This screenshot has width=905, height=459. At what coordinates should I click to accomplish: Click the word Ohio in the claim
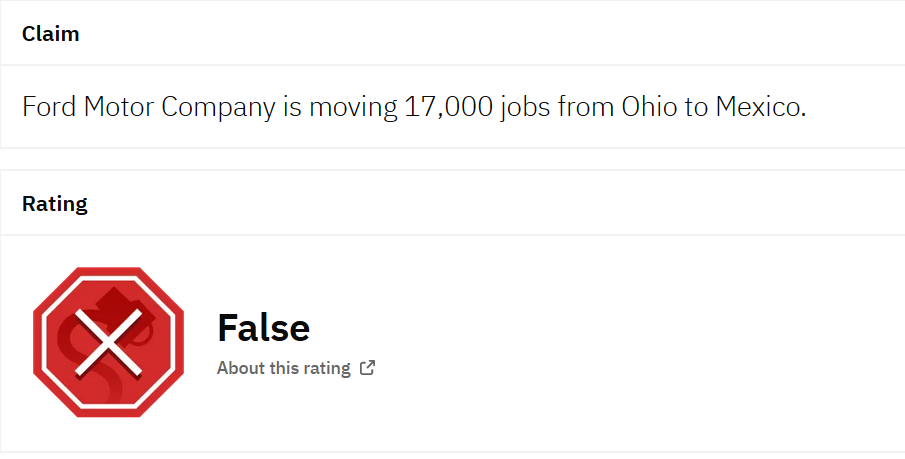pyautogui.click(x=649, y=107)
